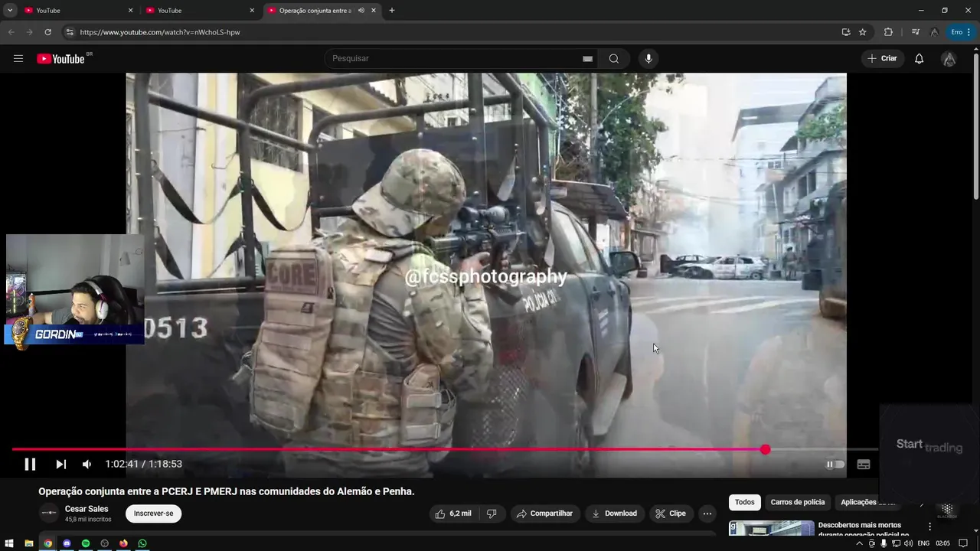Open more actions ellipsis under video
980x551 pixels.
point(707,514)
